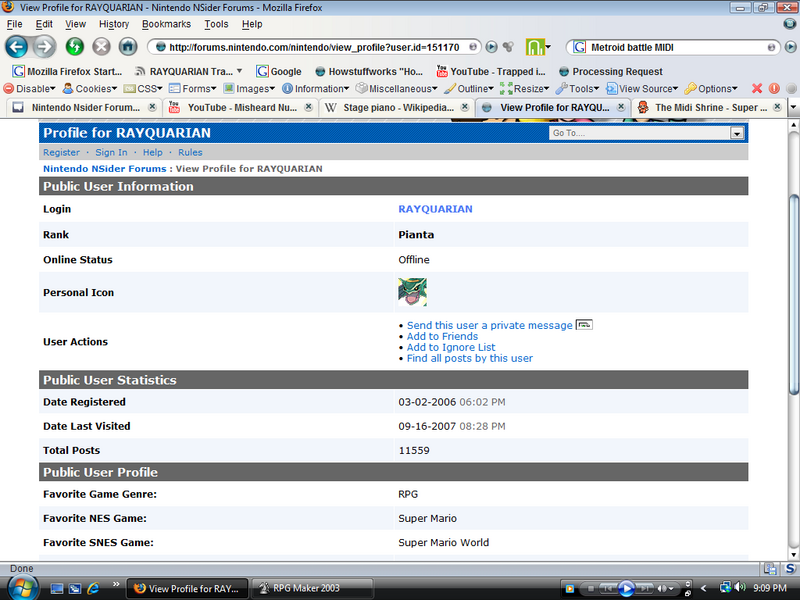Open the Processing Request bookmark
The height and width of the screenshot is (600, 800).
[611, 71]
